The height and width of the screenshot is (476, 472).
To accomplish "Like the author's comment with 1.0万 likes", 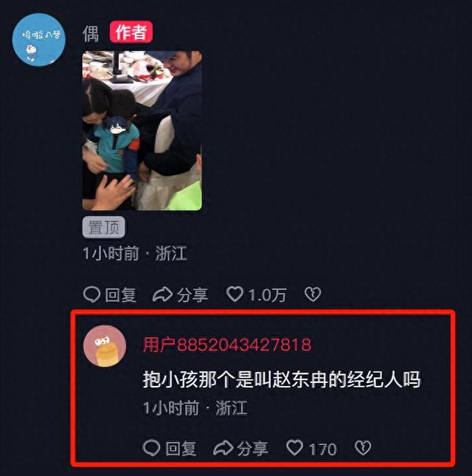I will pos(235,294).
